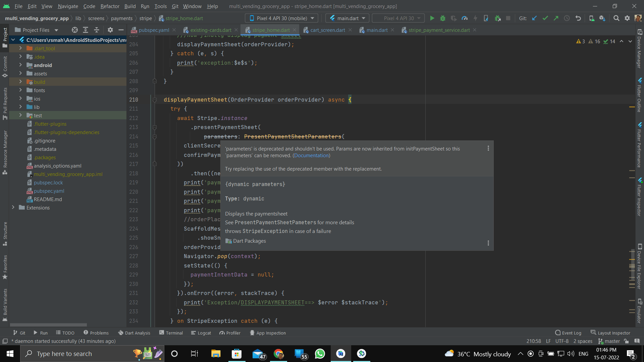644x362 pixels.
Task: Toggle the Problems tool window
Action: [96, 333]
